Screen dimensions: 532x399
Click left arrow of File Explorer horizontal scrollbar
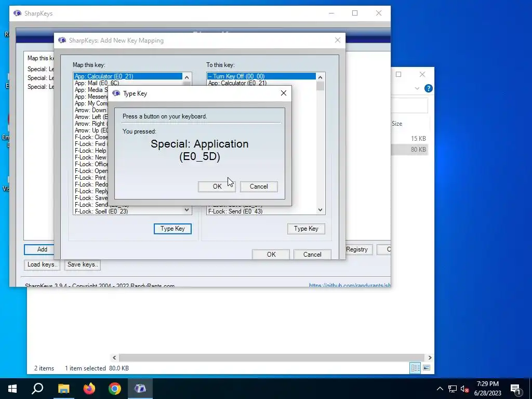click(114, 357)
